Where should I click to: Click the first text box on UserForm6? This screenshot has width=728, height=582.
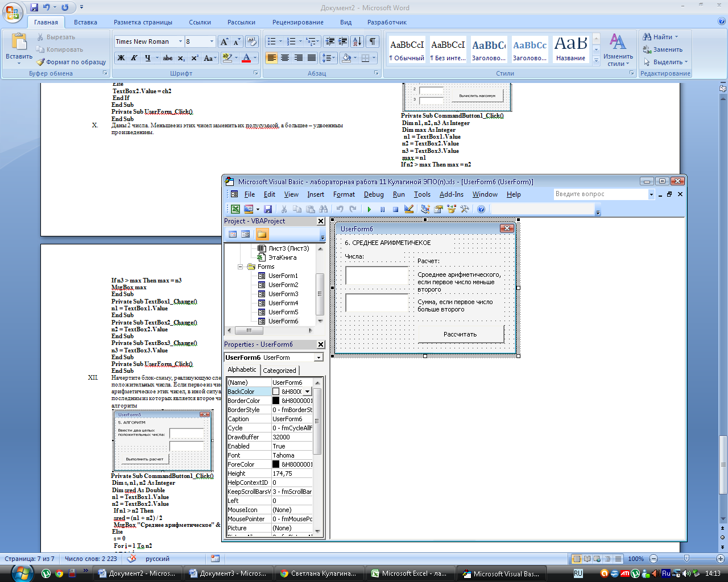[x=377, y=276]
